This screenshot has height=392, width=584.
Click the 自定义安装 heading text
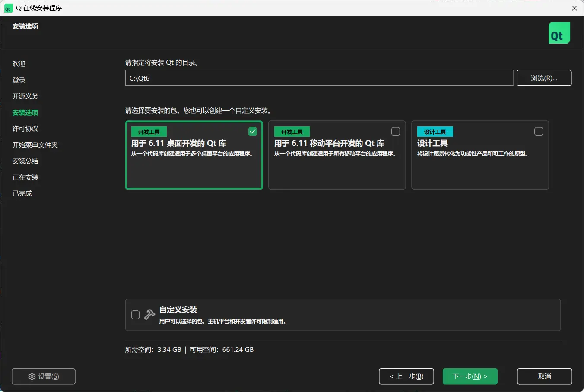pos(178,310)
